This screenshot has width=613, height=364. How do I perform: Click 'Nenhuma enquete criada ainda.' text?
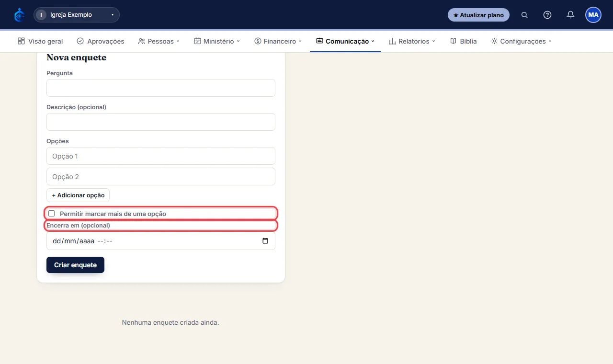pyautogui.click(x=170, y=322)
